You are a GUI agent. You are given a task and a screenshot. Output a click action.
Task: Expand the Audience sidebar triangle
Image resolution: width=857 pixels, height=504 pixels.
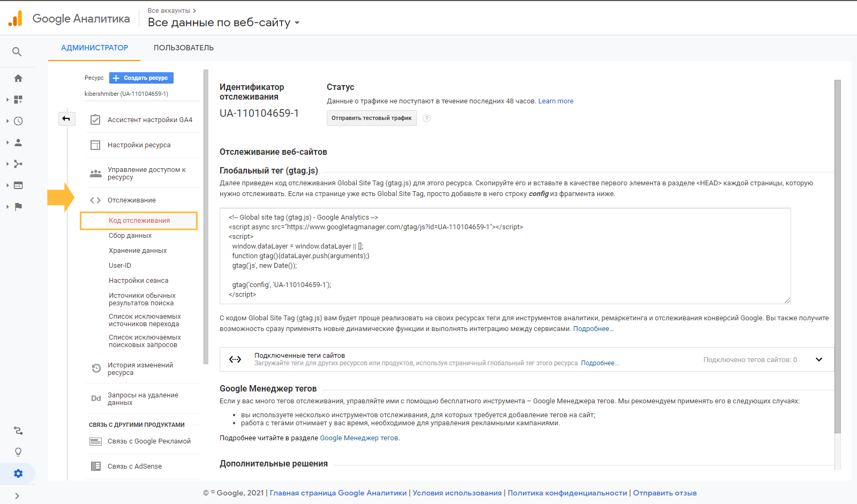[7, 142]
